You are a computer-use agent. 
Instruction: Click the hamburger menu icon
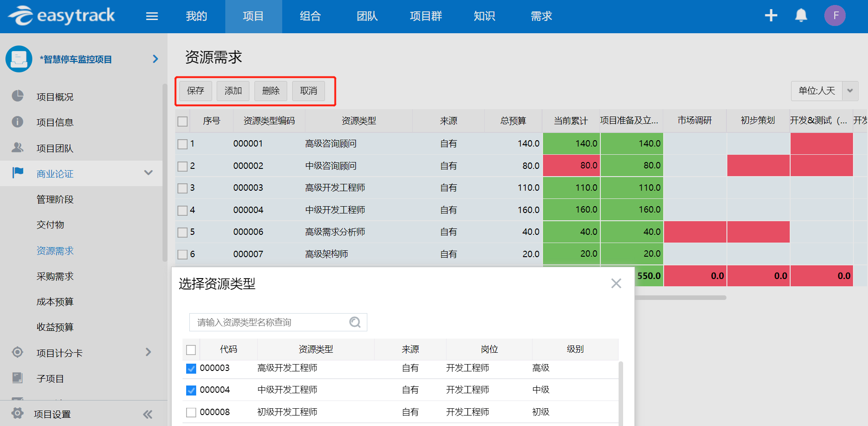point(152,16)
